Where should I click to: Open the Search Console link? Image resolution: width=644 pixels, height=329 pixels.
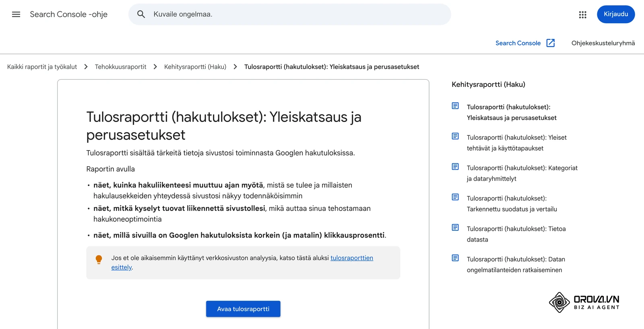tap(518, 43)
